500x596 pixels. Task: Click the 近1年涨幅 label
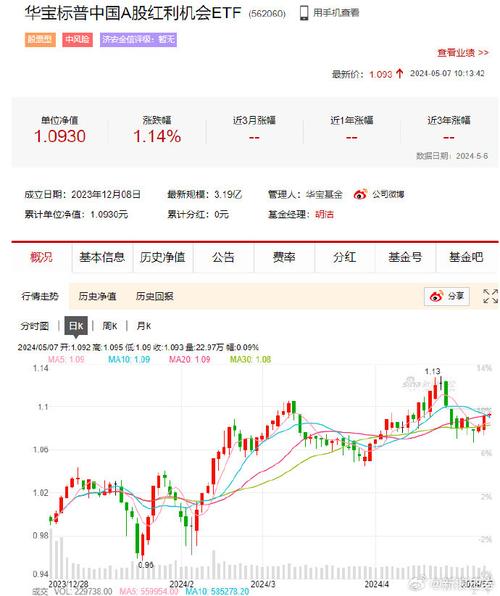click(352, 120)
